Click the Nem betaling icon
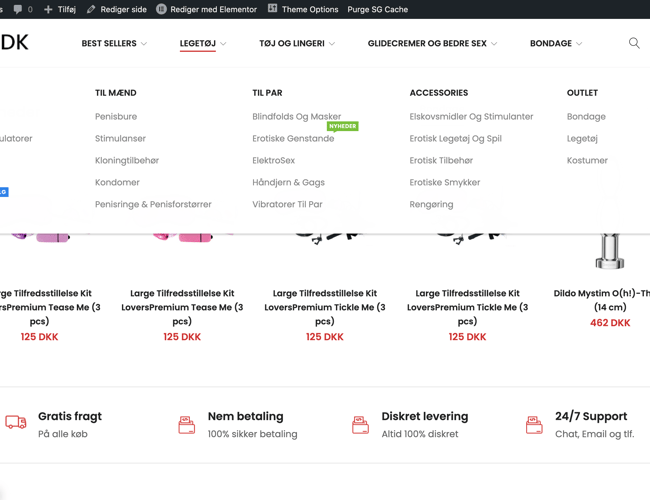The width and height of the screenshot is (650, 500). pyautogui.click(x=187, y=425)
